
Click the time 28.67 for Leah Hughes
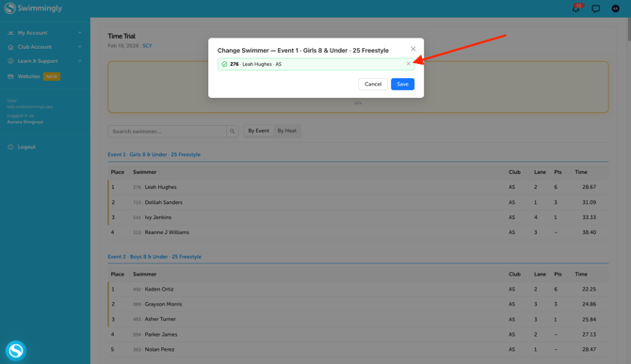pos(590,187)
